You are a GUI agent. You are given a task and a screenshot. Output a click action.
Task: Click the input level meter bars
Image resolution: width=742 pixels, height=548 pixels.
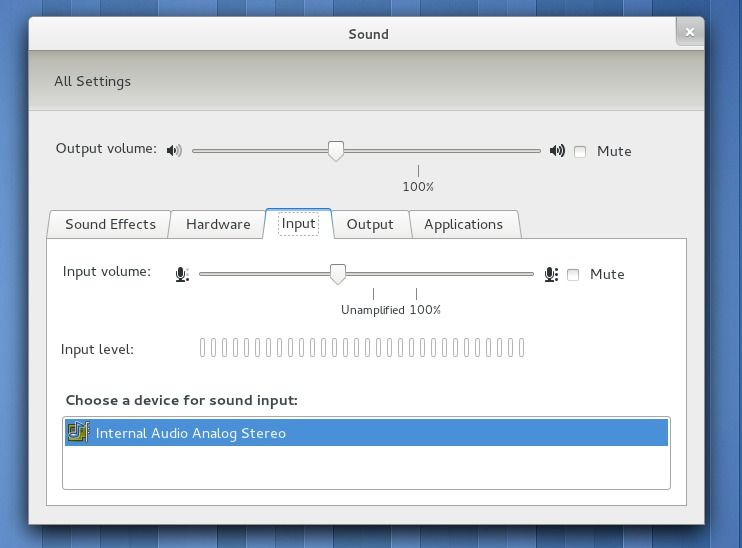(x=362, y=348)
